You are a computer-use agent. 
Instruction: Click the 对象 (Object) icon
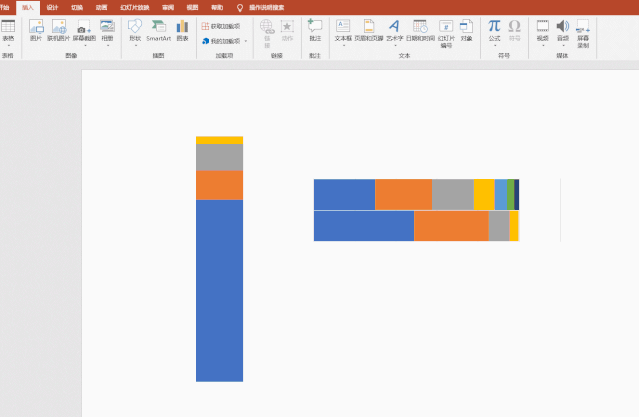(x=467, y=30)
